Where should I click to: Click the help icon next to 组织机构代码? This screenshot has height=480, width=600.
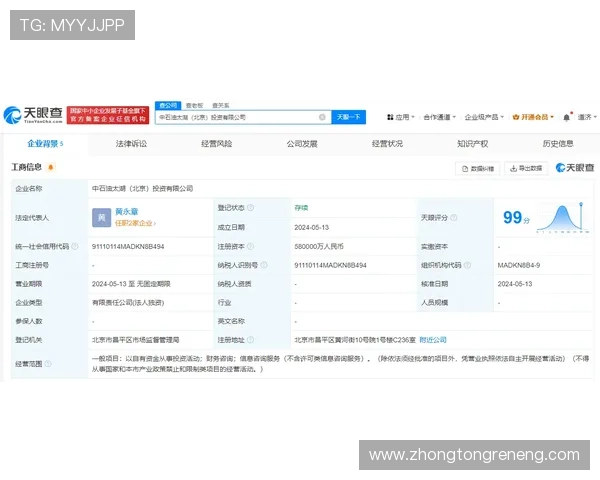467,265
